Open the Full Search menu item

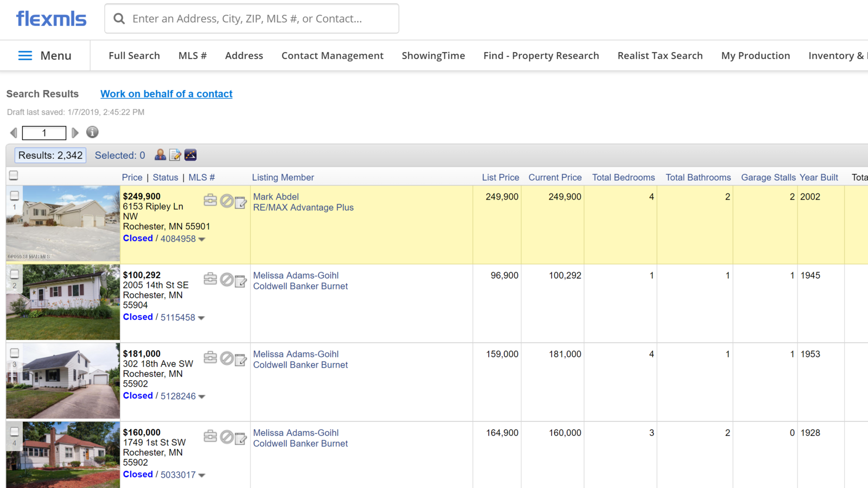click(134, 56)
